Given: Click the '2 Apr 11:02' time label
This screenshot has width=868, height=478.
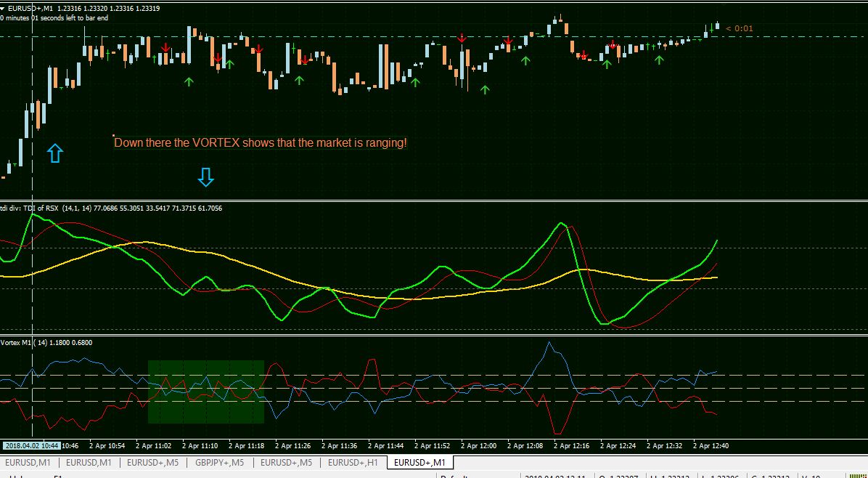Looking at the screenshot, I should point(153,446).
